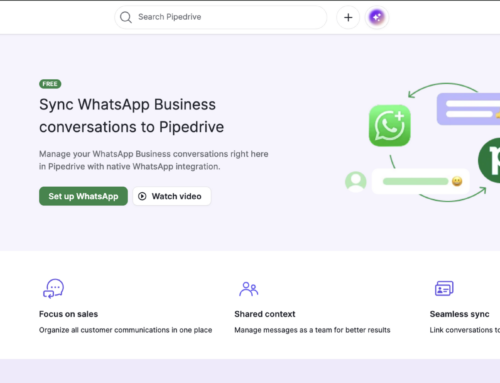This screenshot has width=500, height=383.
Task: Click the Shared context people icon
Action: coord(249,289)
